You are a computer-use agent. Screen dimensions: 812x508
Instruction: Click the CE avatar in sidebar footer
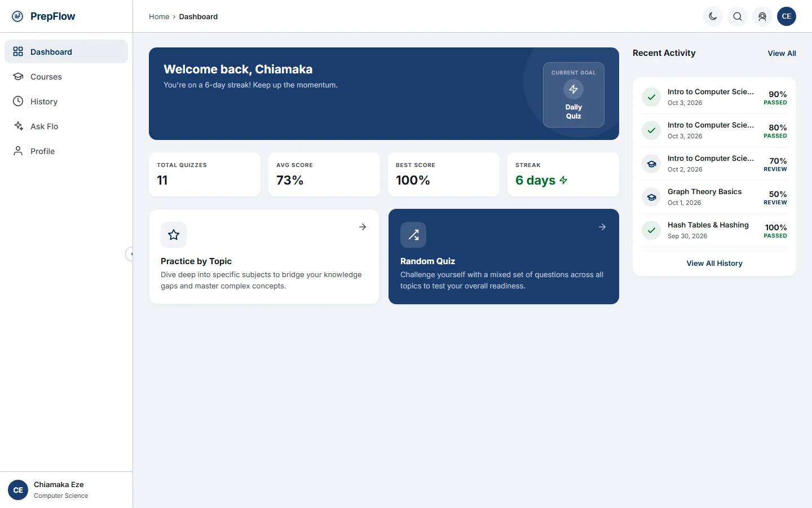pos(18,490)
